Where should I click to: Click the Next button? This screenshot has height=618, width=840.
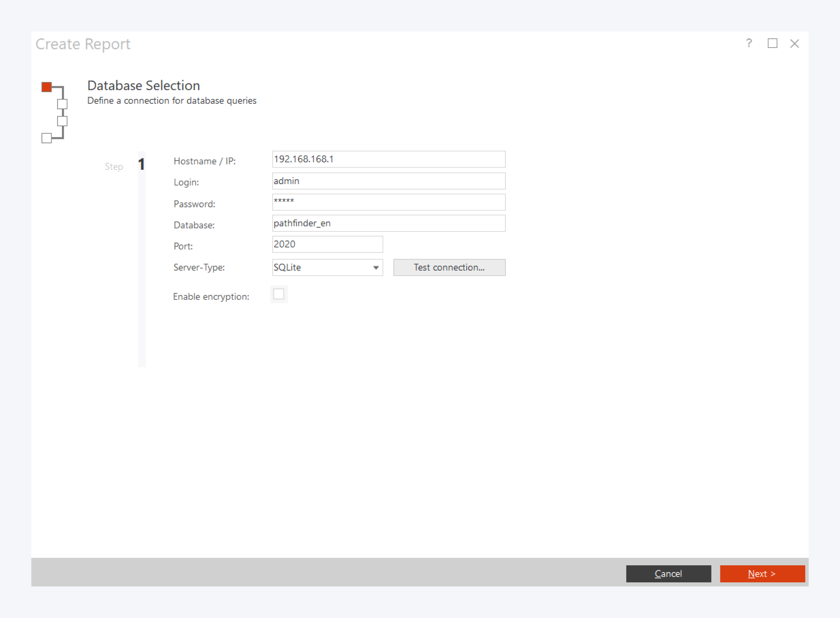[x=762, y=574]
